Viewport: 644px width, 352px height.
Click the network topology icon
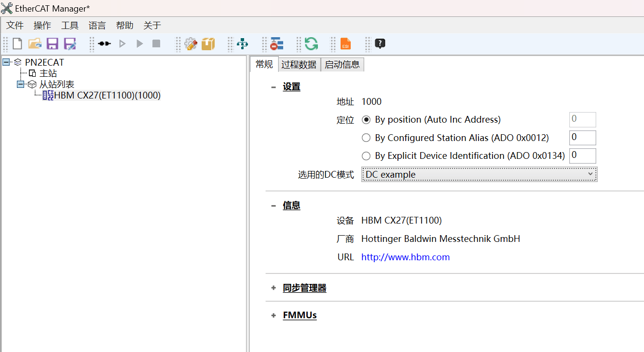coord(242,44)
